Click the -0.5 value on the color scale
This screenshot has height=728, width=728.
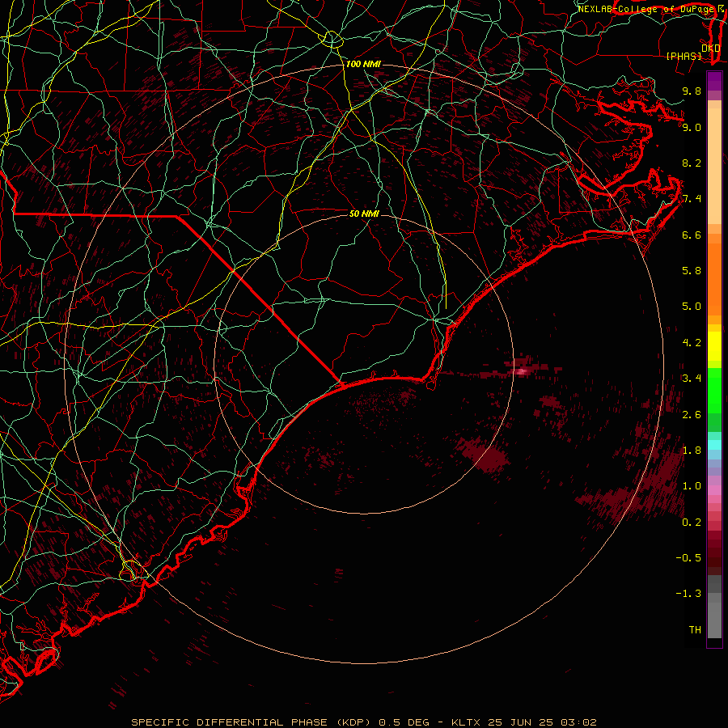pyautogui.click(x=688, y=558)
